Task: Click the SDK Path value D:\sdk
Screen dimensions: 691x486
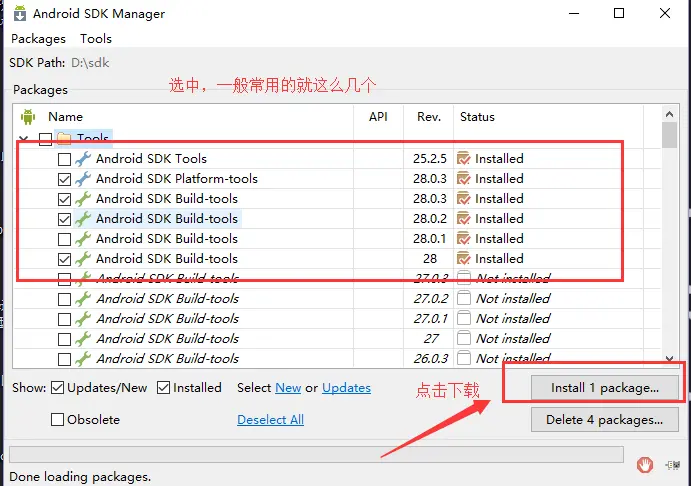Action: point(90,63)
